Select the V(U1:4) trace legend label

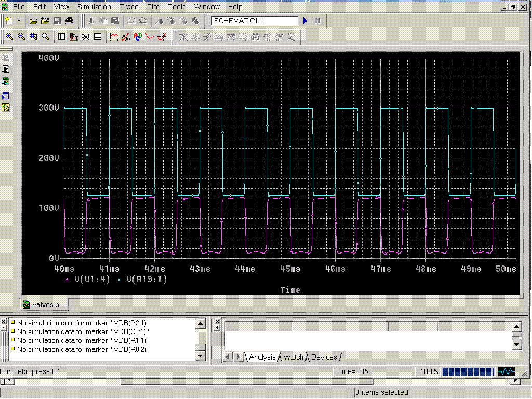coord(91,279)
